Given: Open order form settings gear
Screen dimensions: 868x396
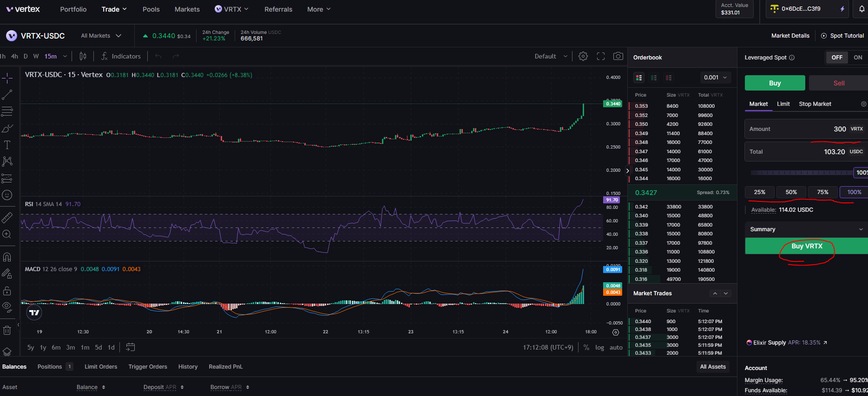Looking at the screenshot, I should click(863, 104).
